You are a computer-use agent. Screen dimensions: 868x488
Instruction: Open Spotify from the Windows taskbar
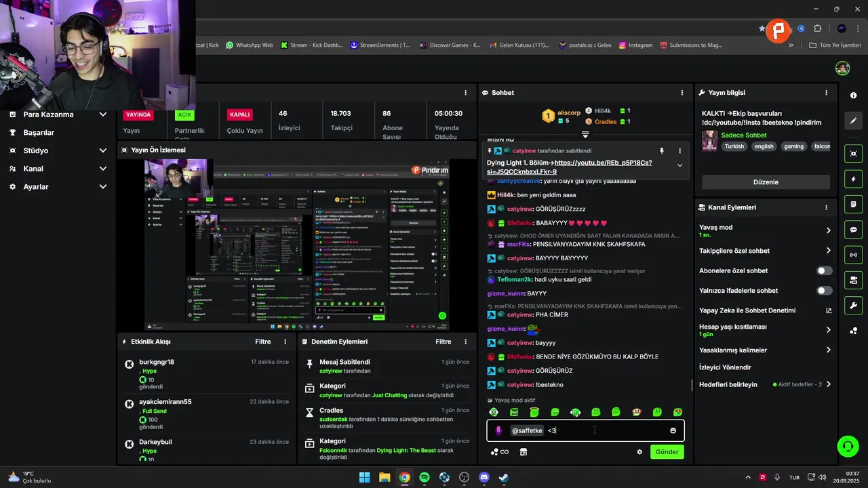click(425, 477)
